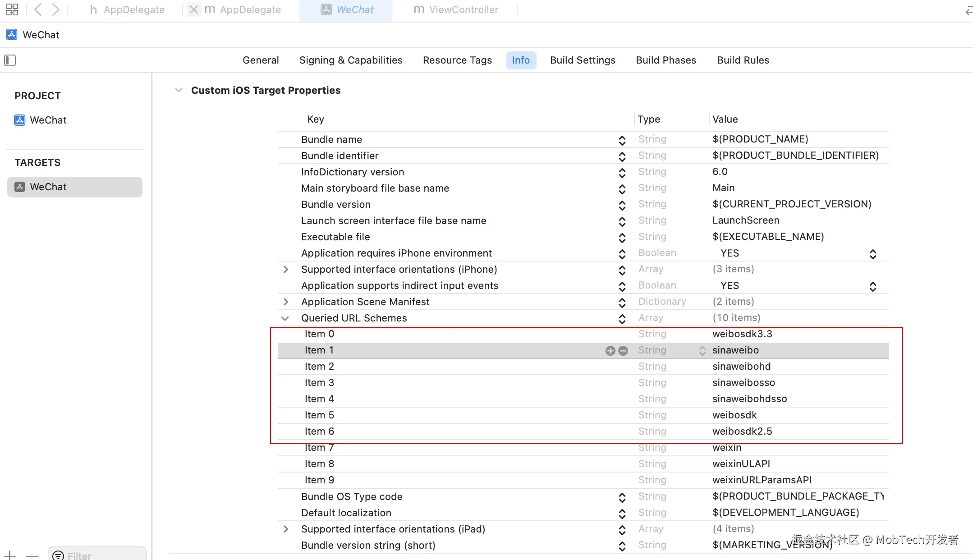This screenshot has width=973, height=560.
Task: Change YES value for indirect input events
Action: (x=873, y=287)
